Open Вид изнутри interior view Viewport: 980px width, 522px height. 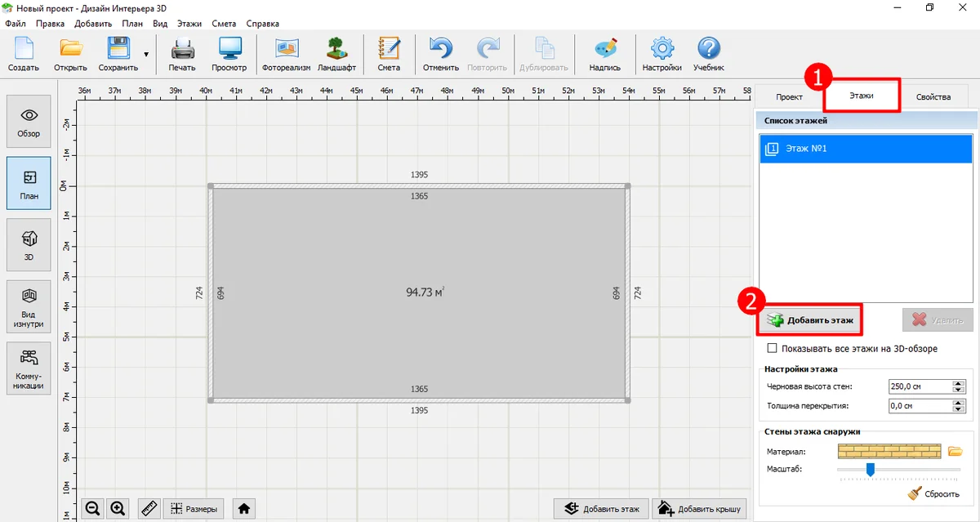click(29, 306)
